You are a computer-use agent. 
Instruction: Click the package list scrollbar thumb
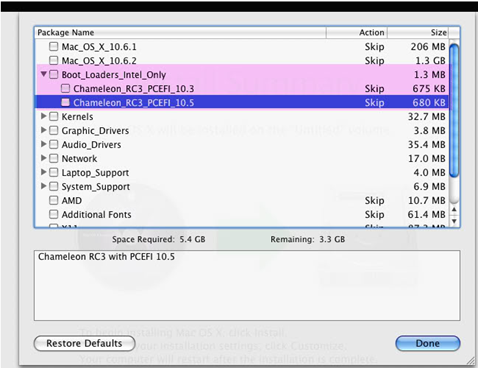coord(454,111)
